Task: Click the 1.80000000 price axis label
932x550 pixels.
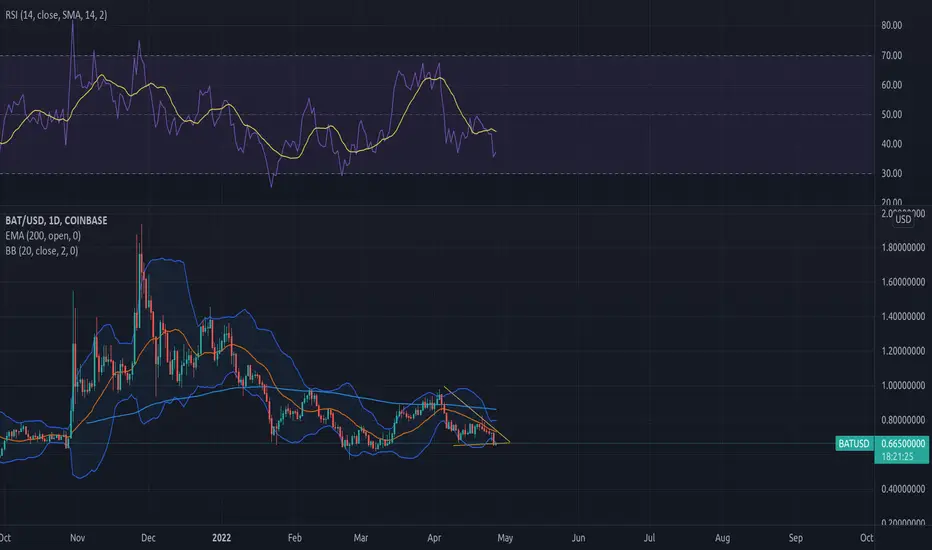Action: click(903, 247)
